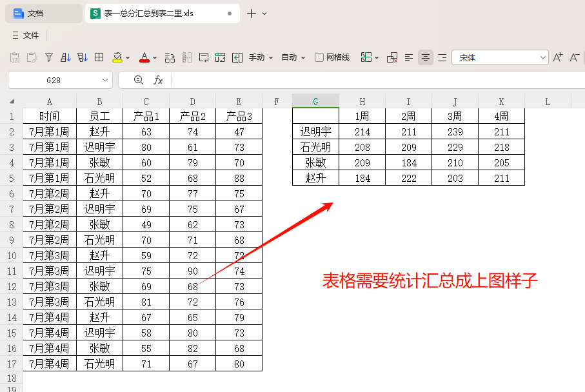Viewport: 585px width, 392px height.
Task: Align text left
Action: (x=409, y=57)
